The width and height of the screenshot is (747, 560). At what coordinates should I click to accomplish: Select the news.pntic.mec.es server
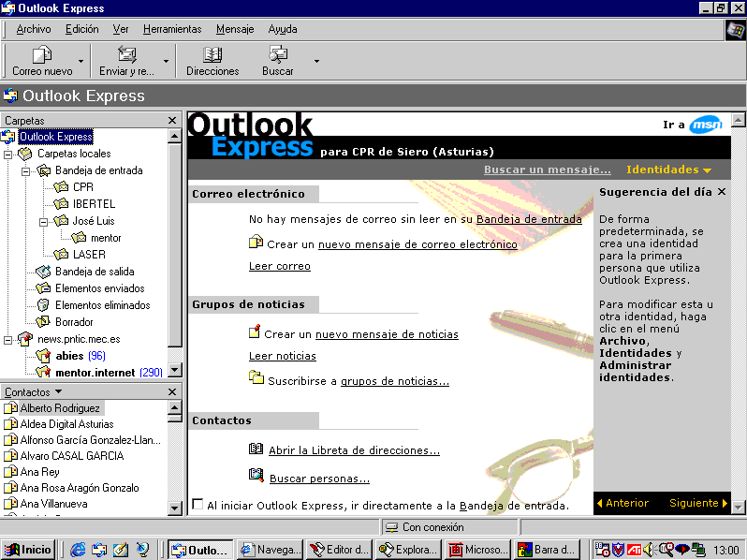(x=79, y=339)
